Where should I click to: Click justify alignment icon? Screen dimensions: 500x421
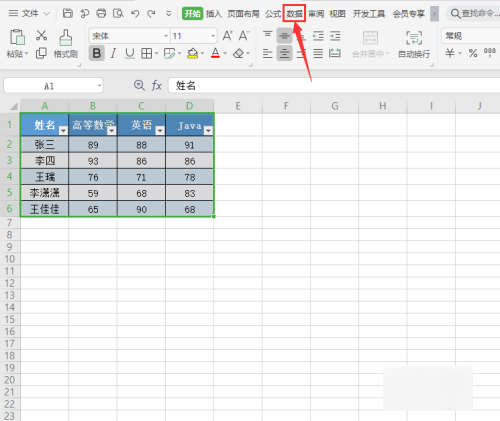coord(318,53)
